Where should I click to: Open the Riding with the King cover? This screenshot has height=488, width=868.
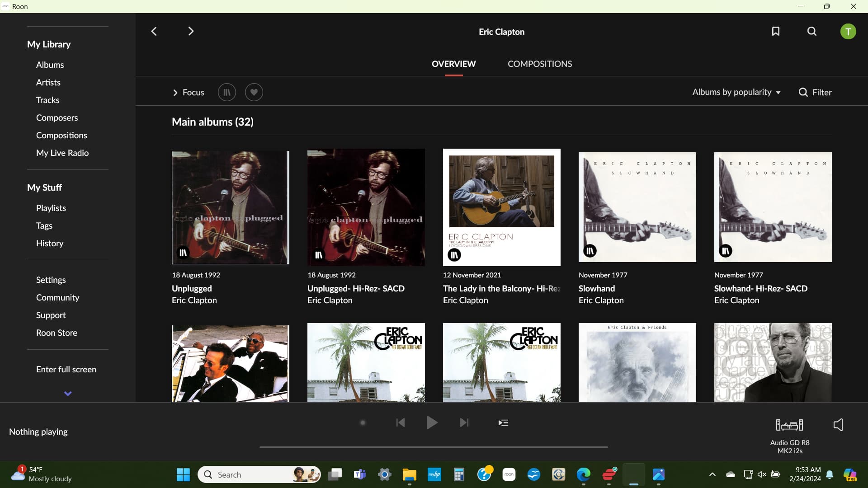(231, 363)
